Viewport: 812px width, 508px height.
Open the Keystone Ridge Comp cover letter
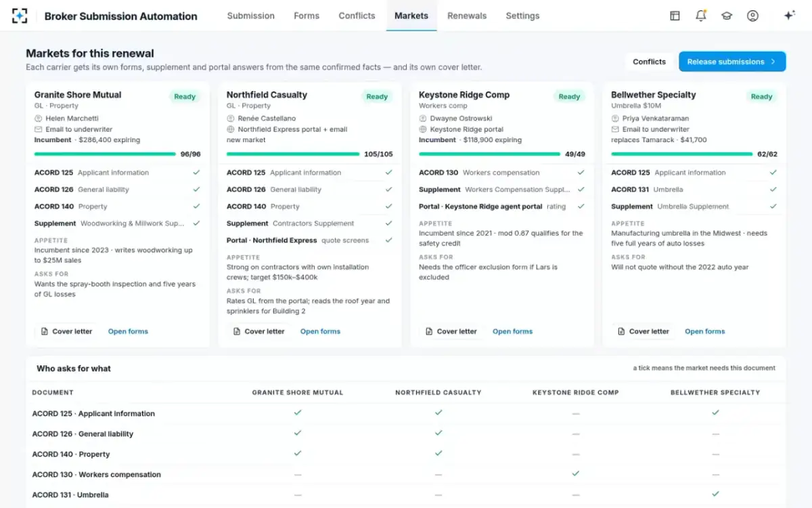(x=451, y=331)
